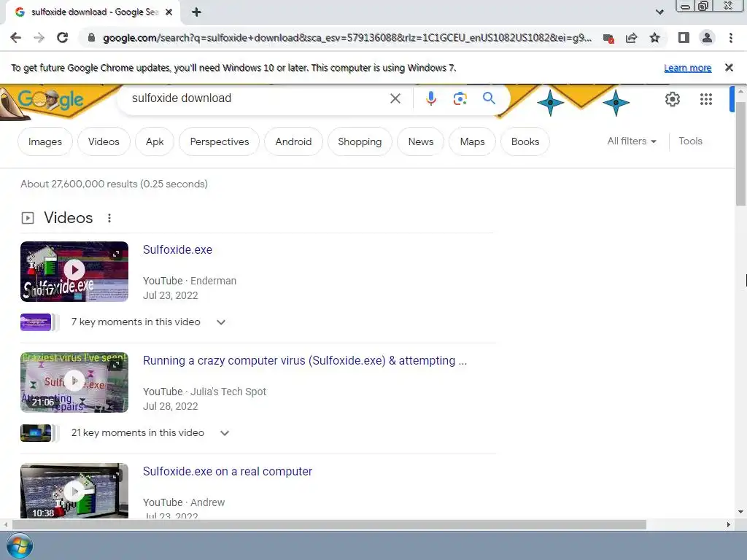
Task: Open the side panel icon
Action: pos(684,38)
